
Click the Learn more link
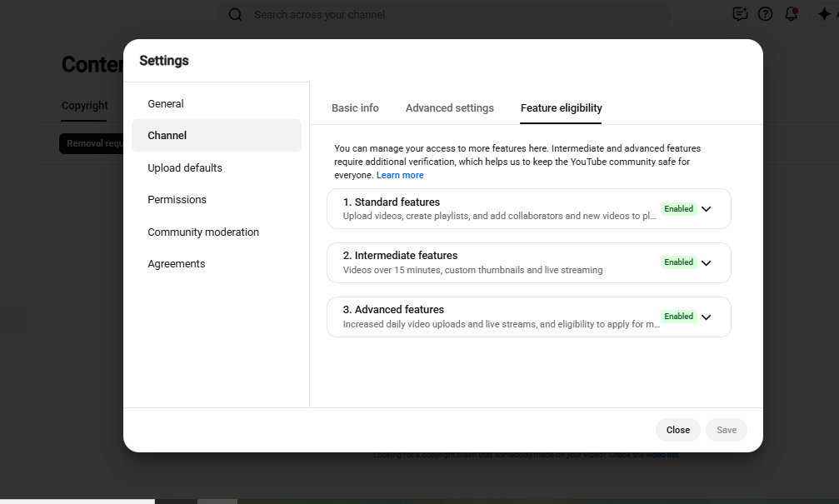tap(400, 175)
